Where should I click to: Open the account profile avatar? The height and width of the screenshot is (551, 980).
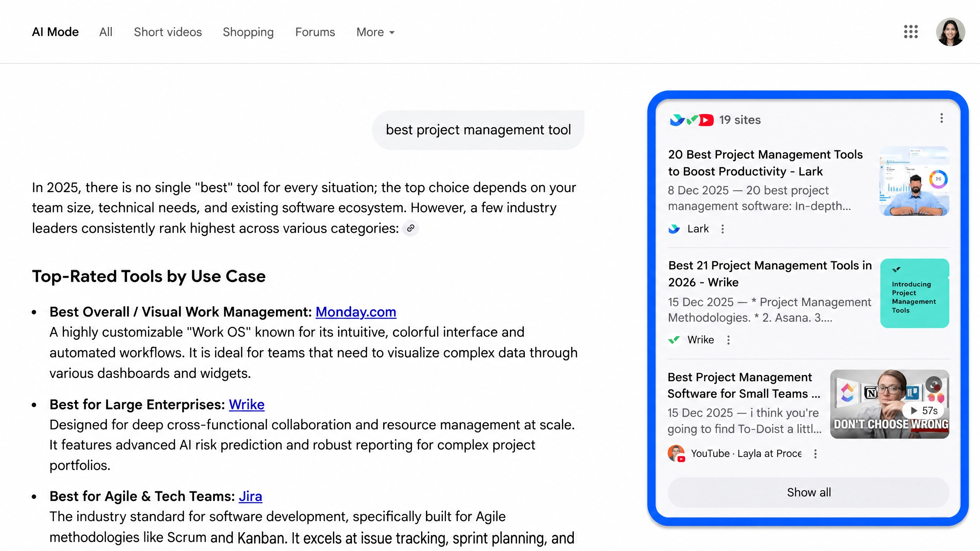(950, 32)
